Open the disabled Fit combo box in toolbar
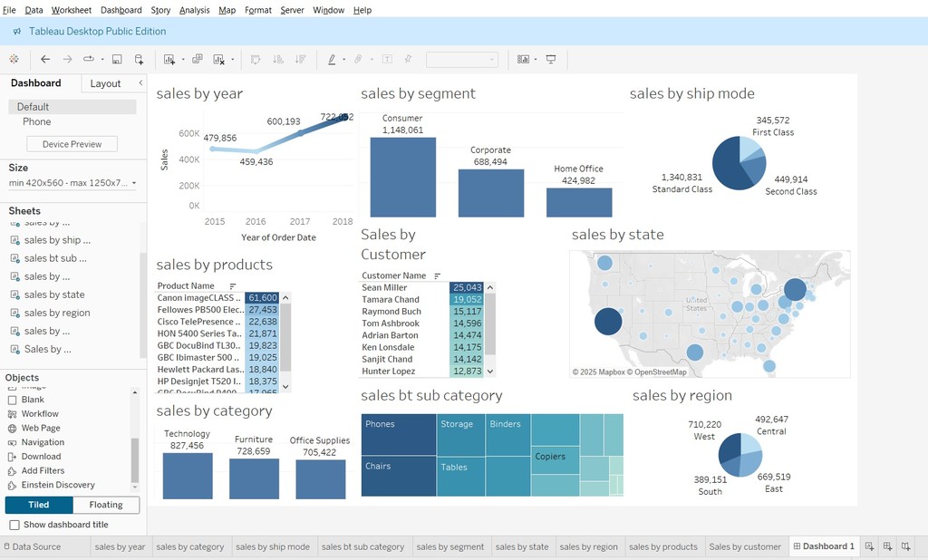Image resolution: width=928 pixels, height=560 pixels. (x=462, y=59)
